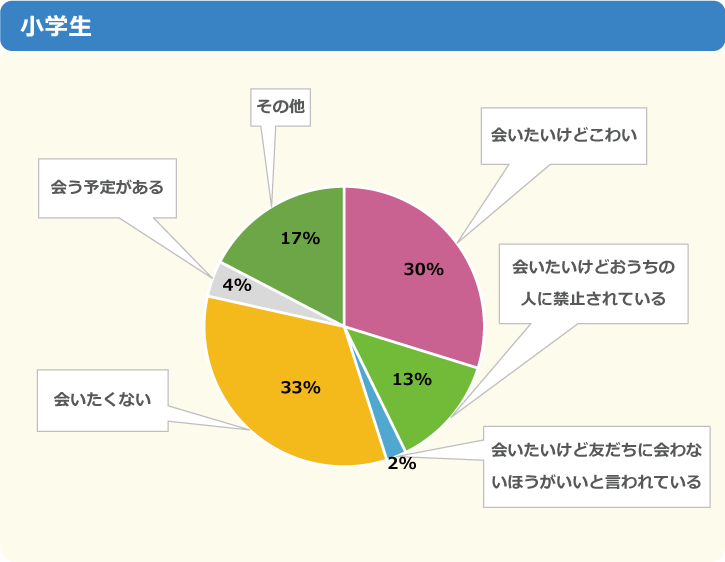Click the 小学生 header title
The width and height of the screenshot is (725, 562).
[x=55, y=26]
